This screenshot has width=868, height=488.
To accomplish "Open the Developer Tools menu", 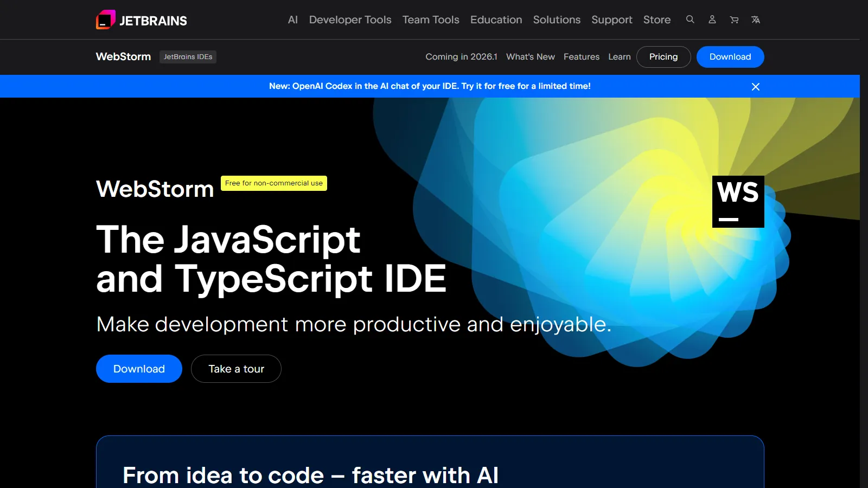I will (x=350, y=20).
